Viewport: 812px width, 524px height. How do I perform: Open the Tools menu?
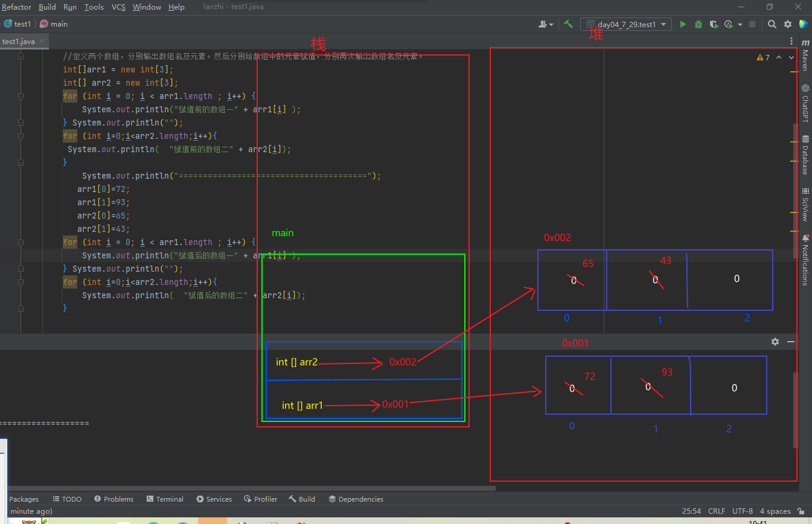click(x=94, y=7)
